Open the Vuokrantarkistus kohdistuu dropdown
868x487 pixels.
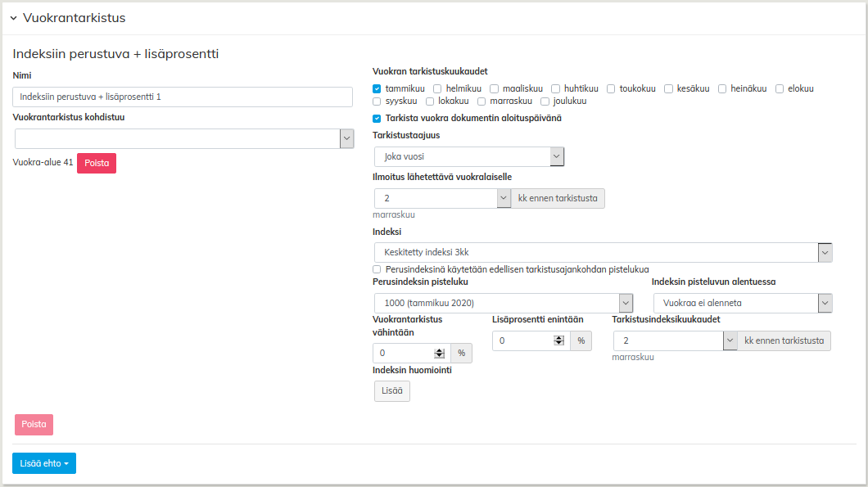point(346,139)
